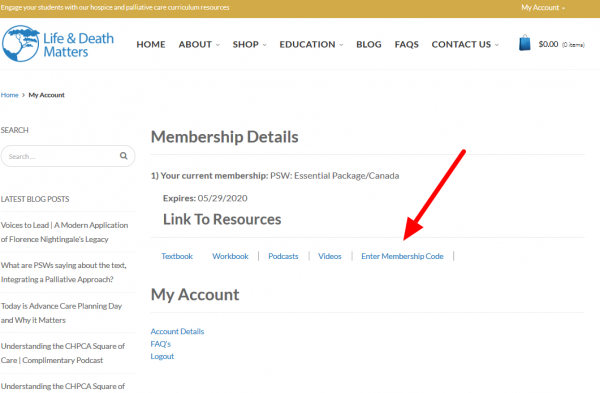Open the FAQS menu item
Screen dimensions: 600x393
point(406,44)
